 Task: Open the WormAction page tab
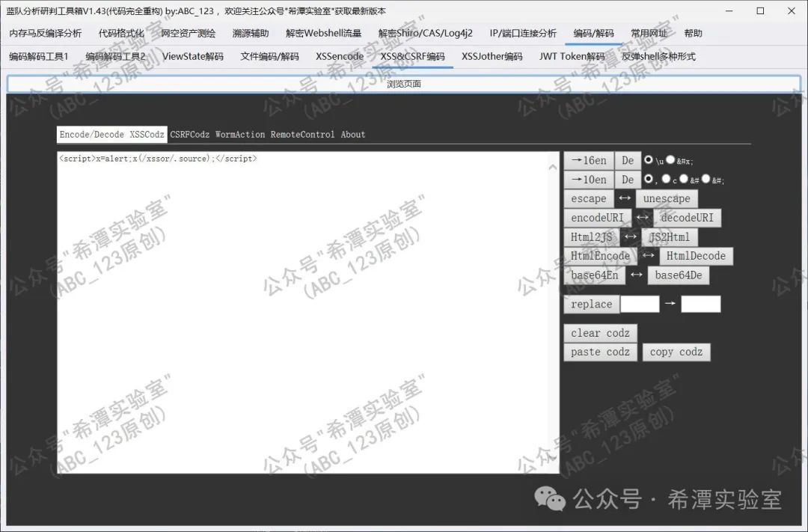click(240, 135)
